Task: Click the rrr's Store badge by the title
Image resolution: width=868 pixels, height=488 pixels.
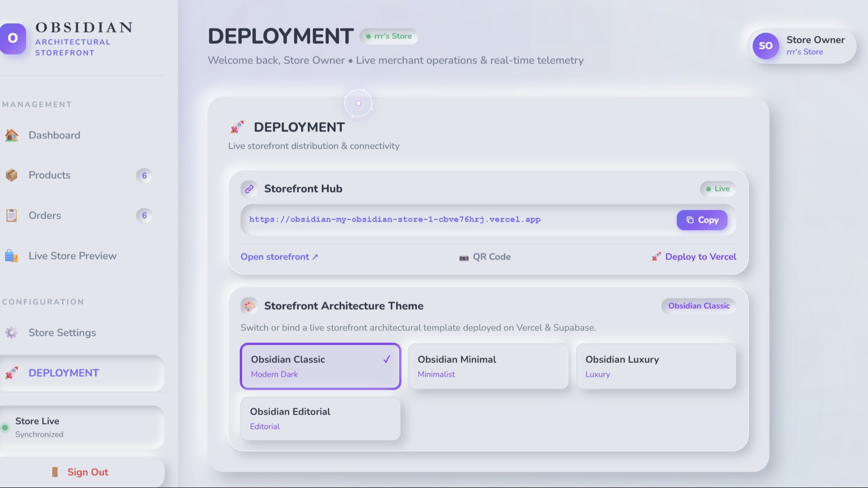Action: (x=389, y=36)
